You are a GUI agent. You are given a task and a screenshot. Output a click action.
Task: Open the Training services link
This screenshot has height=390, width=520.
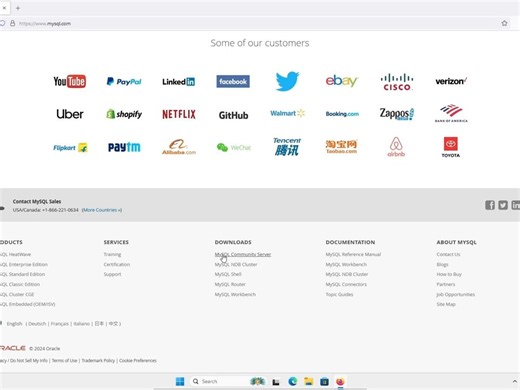(112, 254)
